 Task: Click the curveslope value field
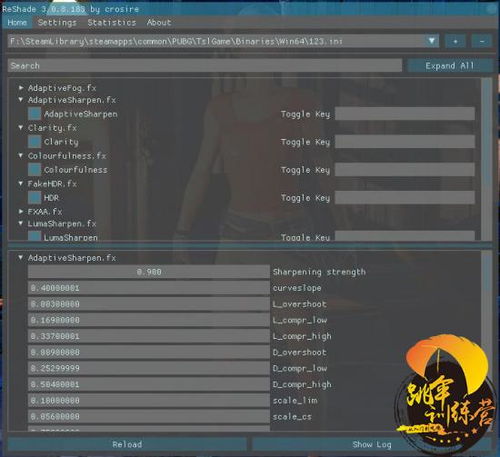click(x=149, y=288)
